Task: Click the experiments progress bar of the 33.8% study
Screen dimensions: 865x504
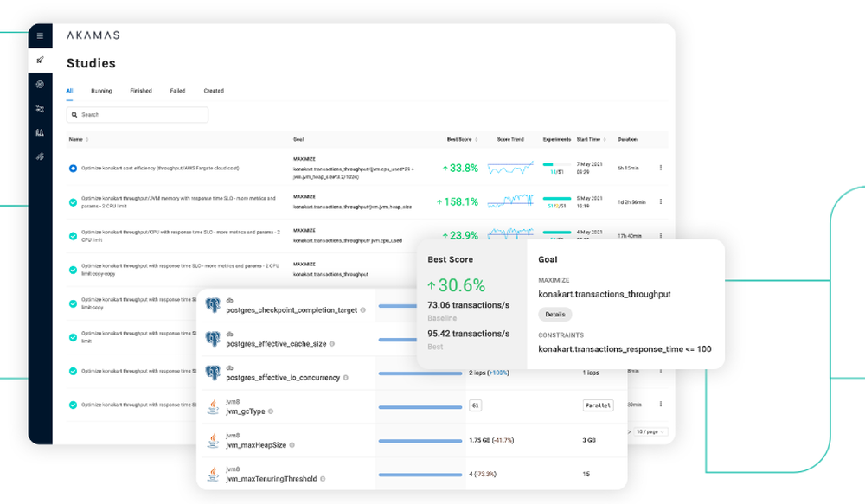Action: tap(556, 164)
